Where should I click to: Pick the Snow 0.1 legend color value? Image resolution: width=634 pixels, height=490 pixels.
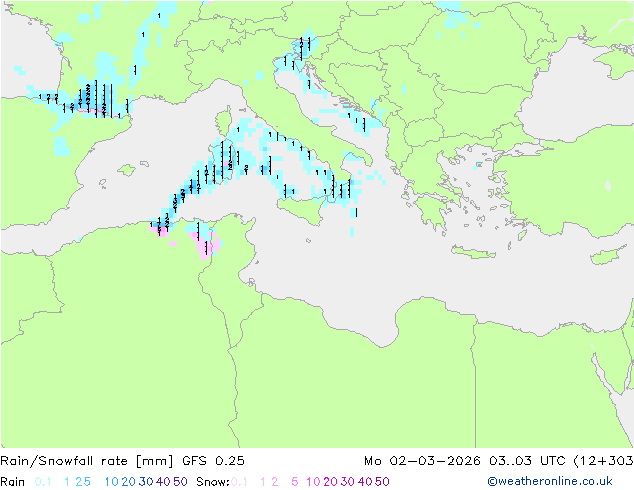[x=239, y=482]
